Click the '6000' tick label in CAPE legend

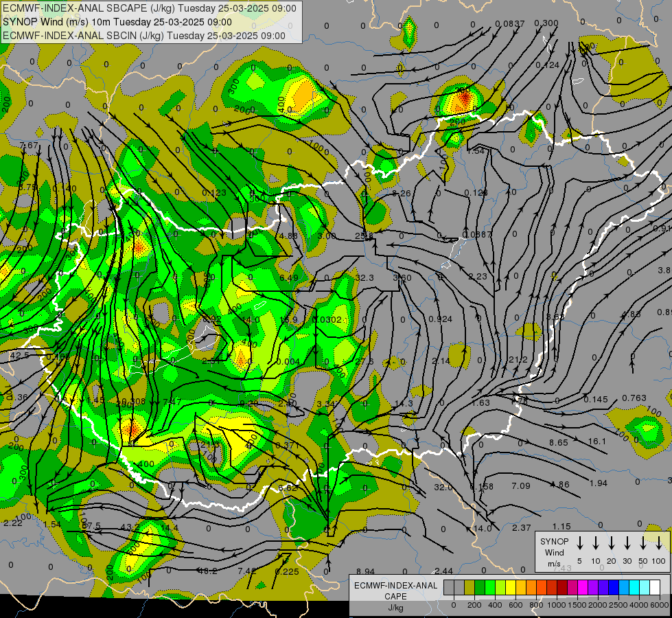click(660, 605)
